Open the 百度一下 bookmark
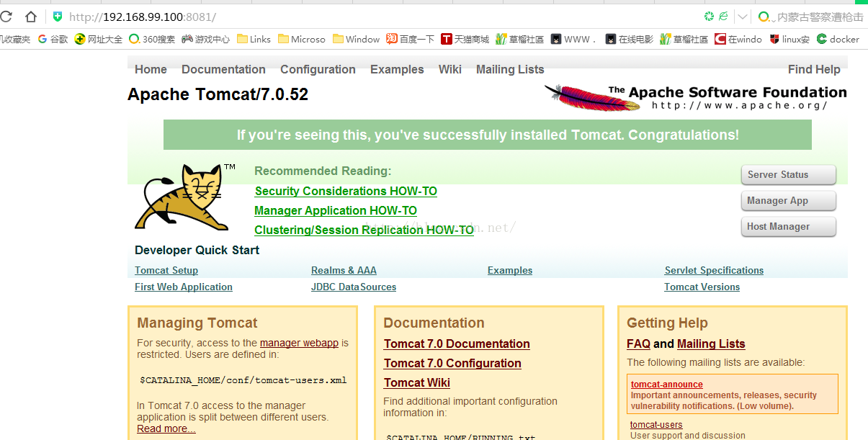 coord(411,39)
